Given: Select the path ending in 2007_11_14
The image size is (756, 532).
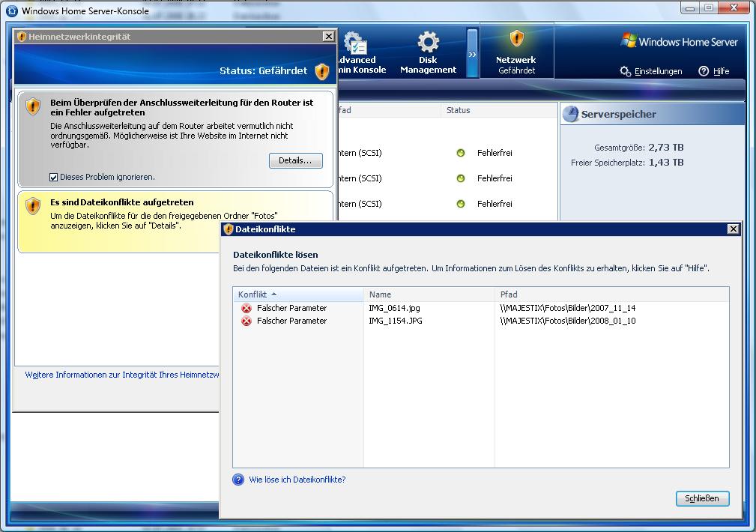Looking at the screenshot, I should tap(568, 308).
